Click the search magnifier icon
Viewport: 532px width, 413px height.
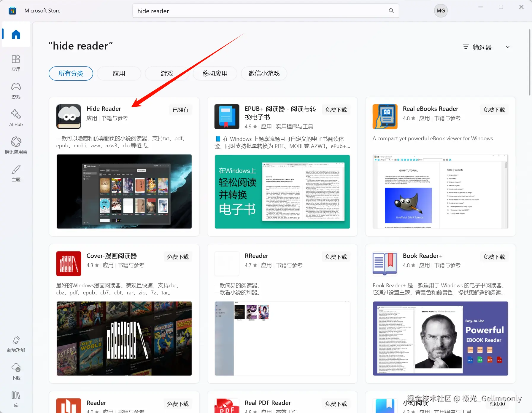391,11
